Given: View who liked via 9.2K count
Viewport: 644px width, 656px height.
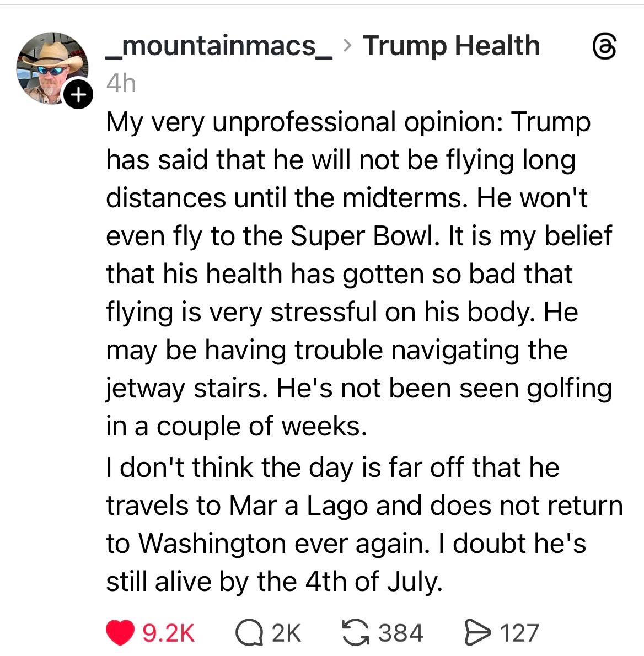Looking at the screenshot, I should pos(169,633).
